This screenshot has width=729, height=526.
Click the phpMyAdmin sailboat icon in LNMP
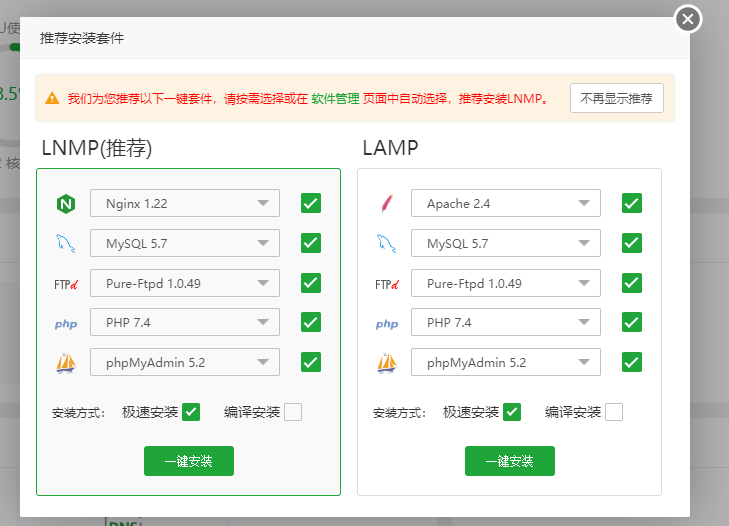click(66, 363)
